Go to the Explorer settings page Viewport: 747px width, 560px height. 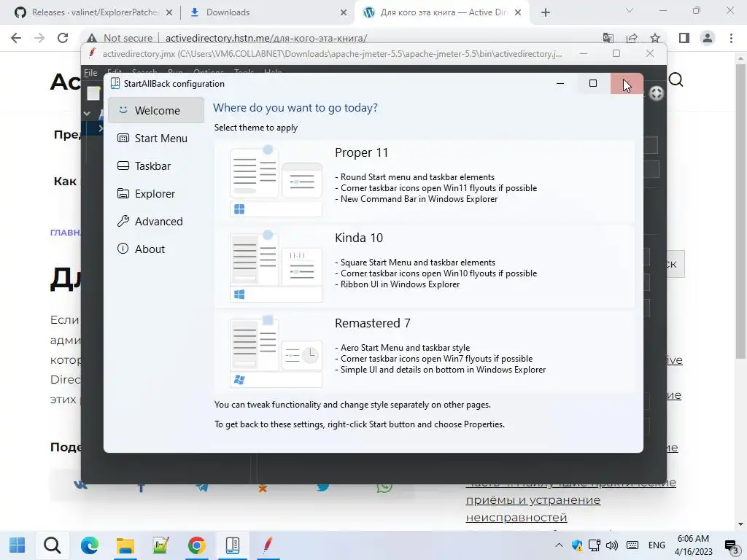click(x=156, y=193)
